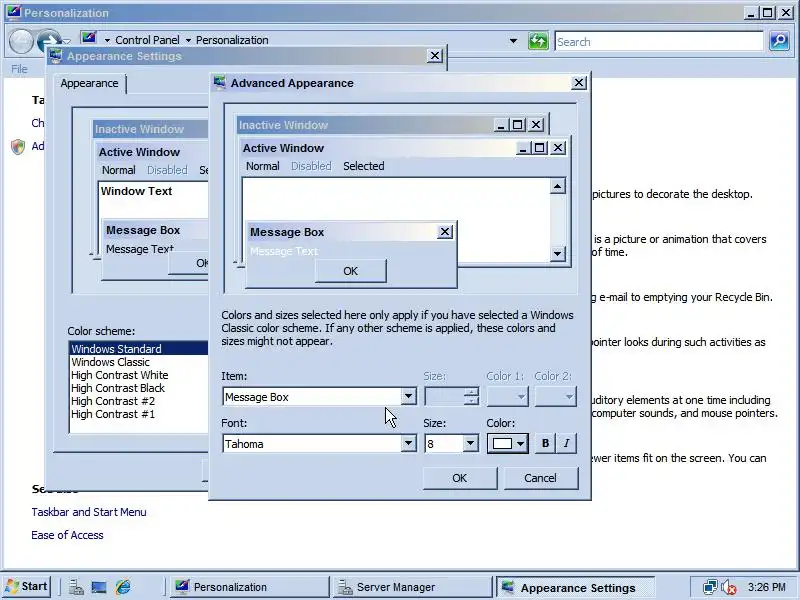Select the Appearance tab in Appearance Settings
Viewport: 800px width, 600px height.
point(89,83)
